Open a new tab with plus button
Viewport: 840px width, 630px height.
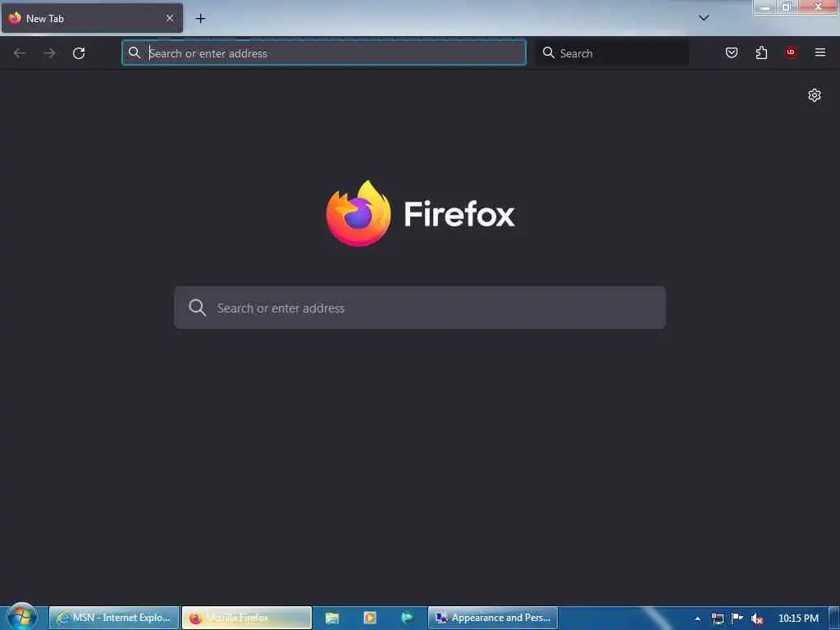200,19
